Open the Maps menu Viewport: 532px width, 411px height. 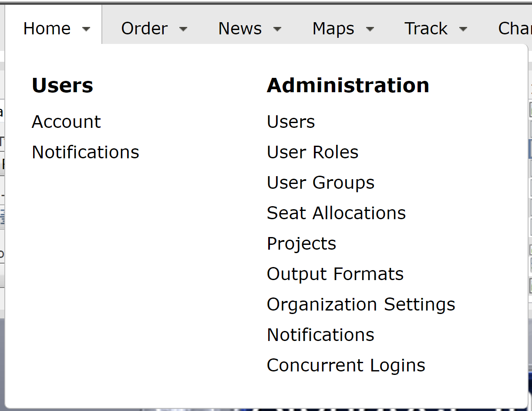(333, 29)
